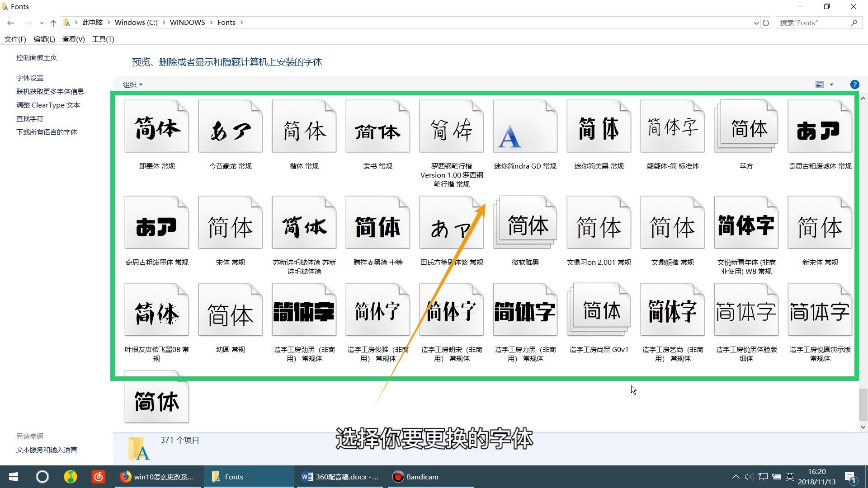
Task: Toggle ClearType 文本 setting
Action: 47,105
